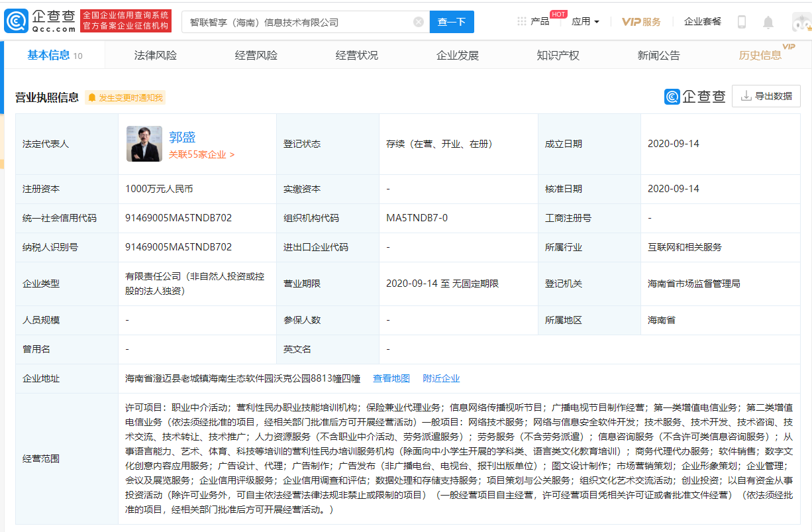Open legal representative 郭盛 link
The height and width of the screenshot is (532, 812).
click(182, 137)
